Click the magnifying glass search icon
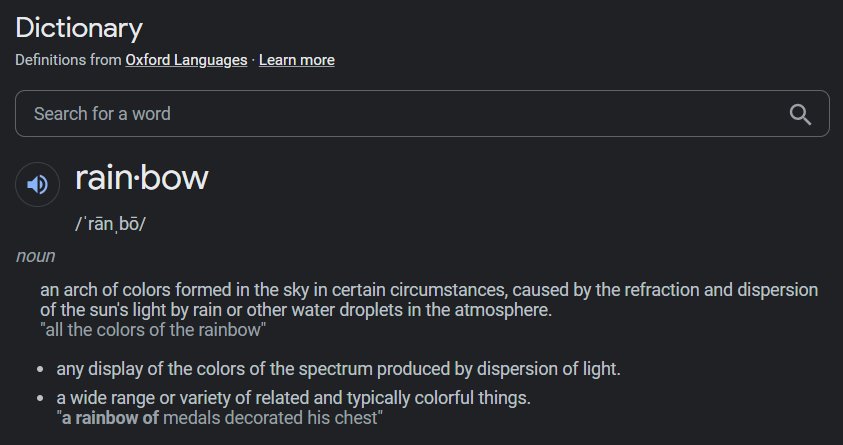Image resolution: width=843 pixels, height=445 pixels. [800, 114]
